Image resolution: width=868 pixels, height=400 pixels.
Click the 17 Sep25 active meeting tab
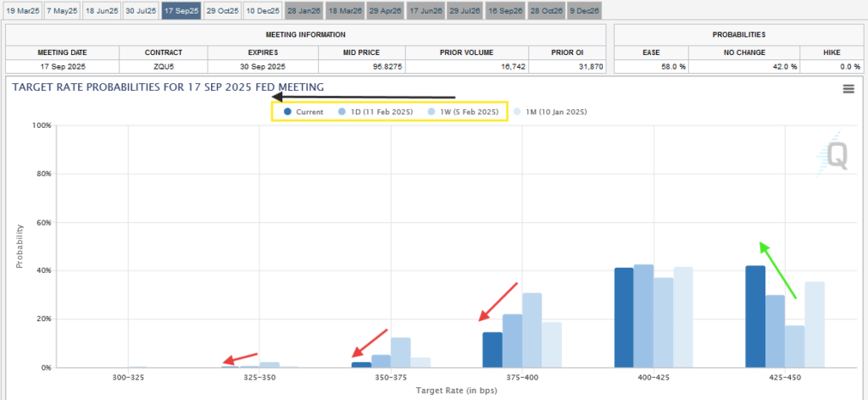(x=181, y=10)
